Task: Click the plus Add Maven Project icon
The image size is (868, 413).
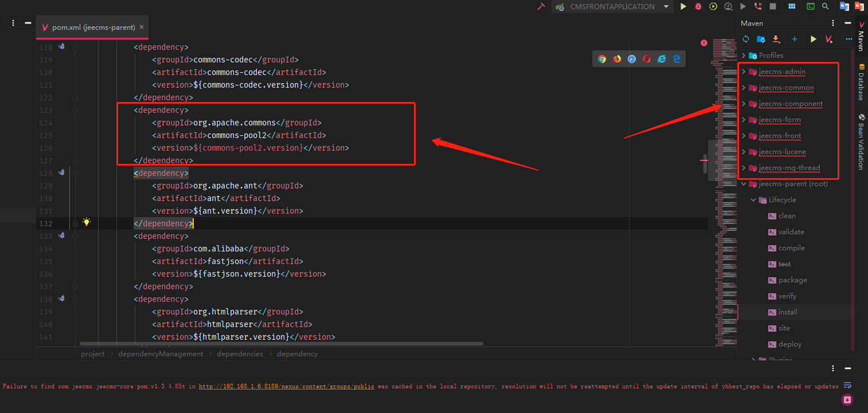Action: (x=795, y=39)
